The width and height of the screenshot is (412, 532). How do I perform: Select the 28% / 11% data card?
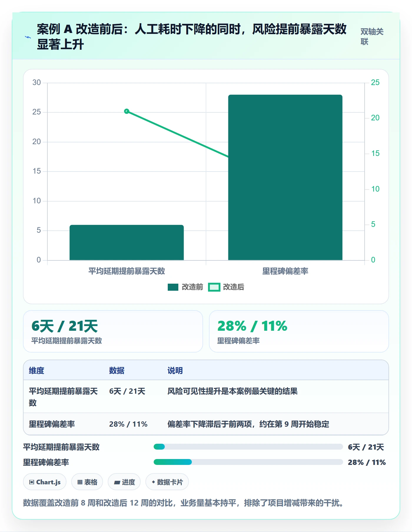(299, 331)
